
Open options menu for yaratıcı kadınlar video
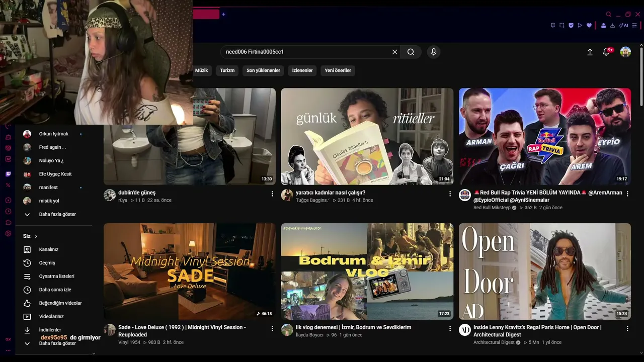tap(450, 194)
